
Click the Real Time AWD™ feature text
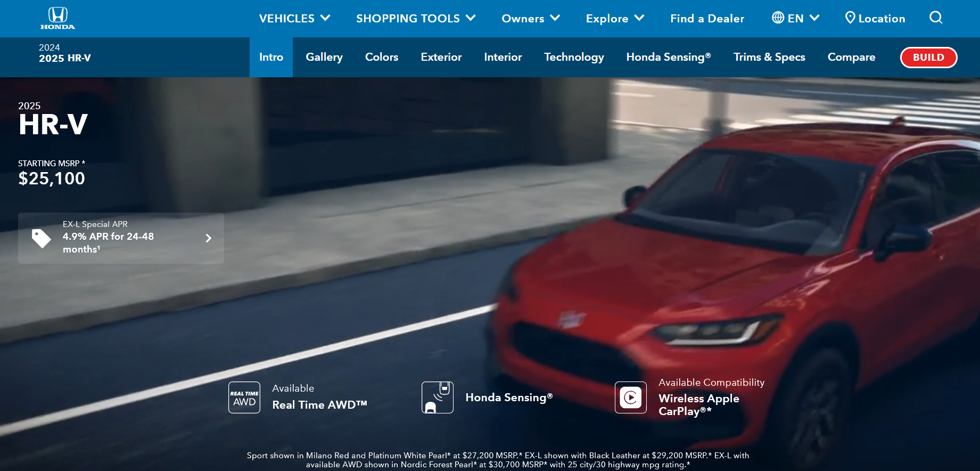pos(319,405)
